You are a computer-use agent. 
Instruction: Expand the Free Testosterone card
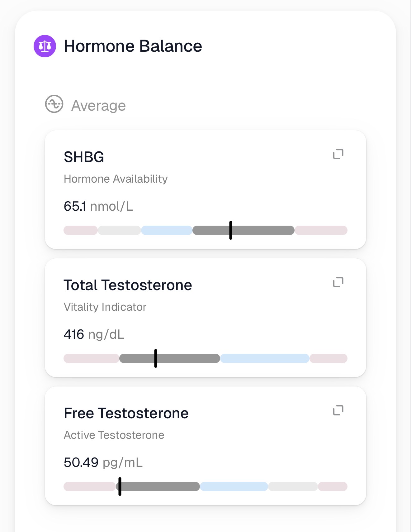[x=338, y=410]
